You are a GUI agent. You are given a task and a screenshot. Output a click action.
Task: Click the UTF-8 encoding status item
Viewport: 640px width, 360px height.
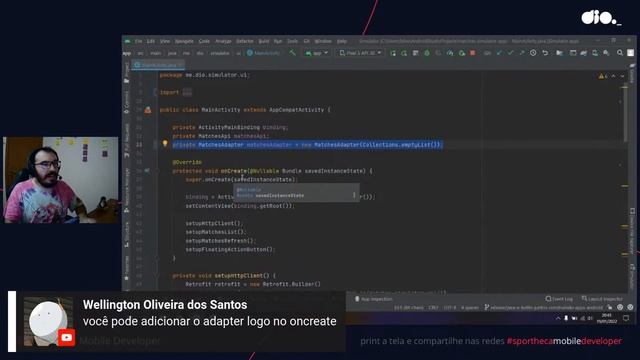450,307
